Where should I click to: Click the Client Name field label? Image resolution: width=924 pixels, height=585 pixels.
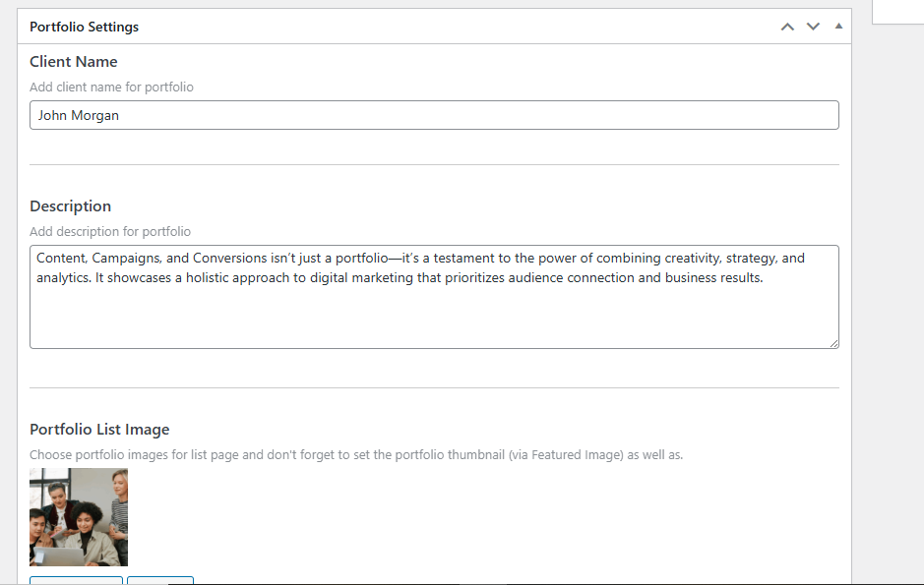(74, 62)
